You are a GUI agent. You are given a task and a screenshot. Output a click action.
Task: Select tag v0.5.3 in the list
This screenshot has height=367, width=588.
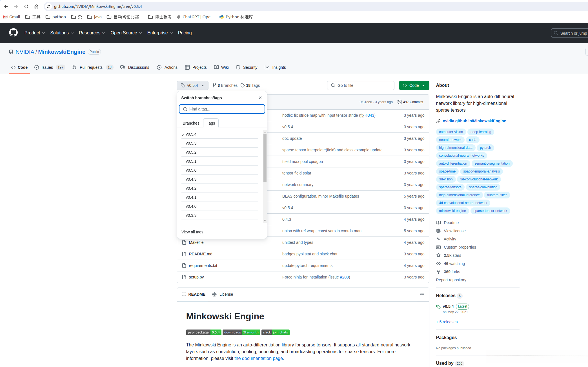[x=191, y=143]
